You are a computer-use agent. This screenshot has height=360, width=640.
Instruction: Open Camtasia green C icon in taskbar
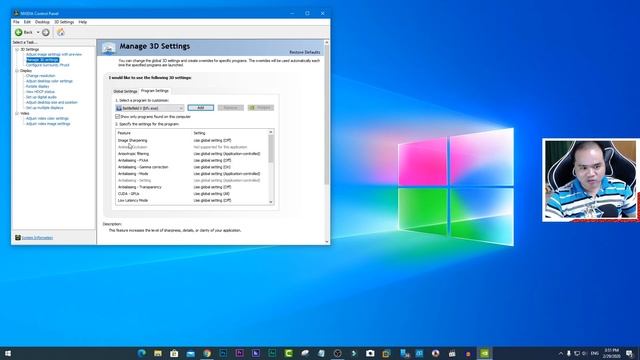click(289, 353)
